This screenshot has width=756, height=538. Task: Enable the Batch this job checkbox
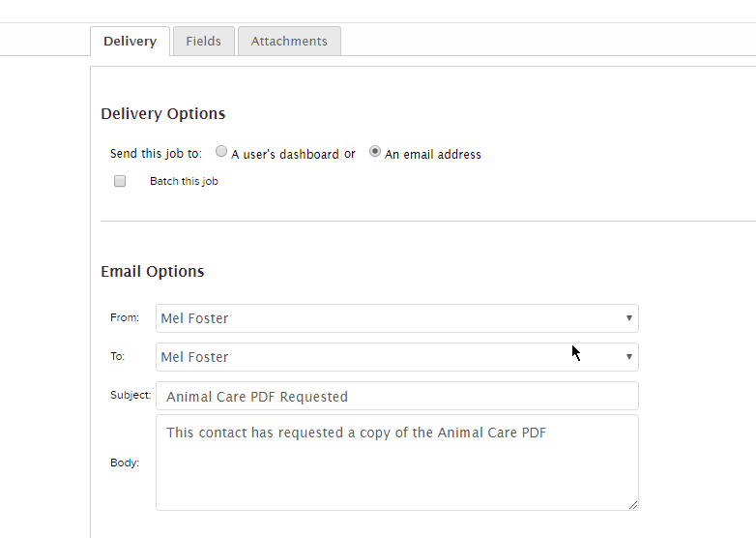tap(120, 181)
